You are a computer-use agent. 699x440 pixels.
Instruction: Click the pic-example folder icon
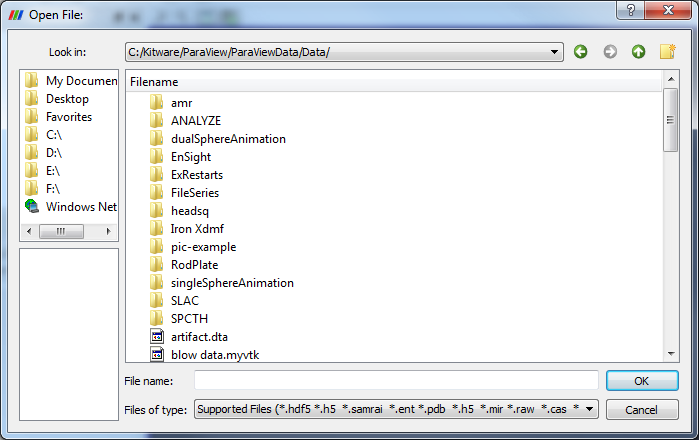(x=156, y=247)
